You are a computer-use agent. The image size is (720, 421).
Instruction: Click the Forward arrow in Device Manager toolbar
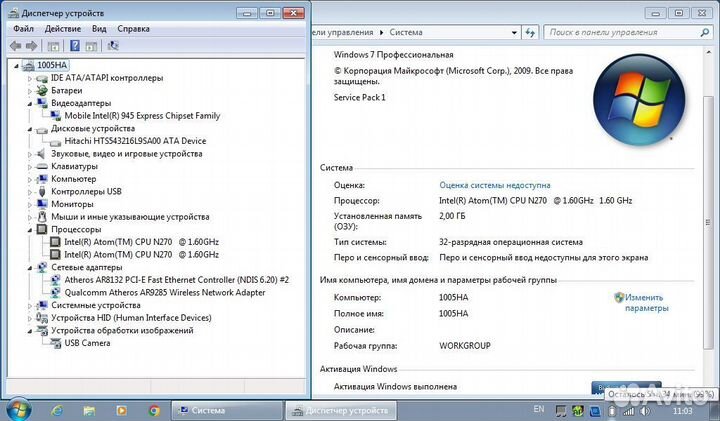32,45
